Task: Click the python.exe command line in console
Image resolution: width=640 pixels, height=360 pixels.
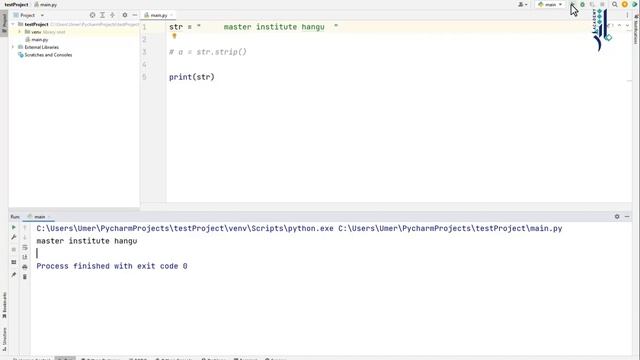Action: 299,229
